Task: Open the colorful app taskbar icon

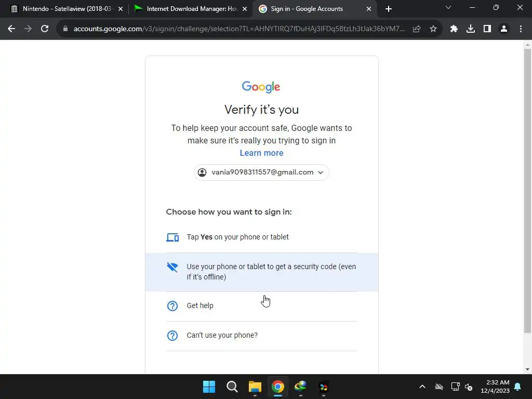Action: point(324,387)
